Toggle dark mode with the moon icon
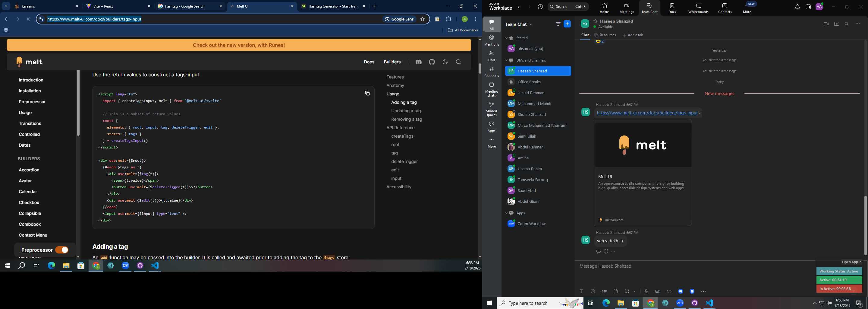 click(x=445, y=62)
